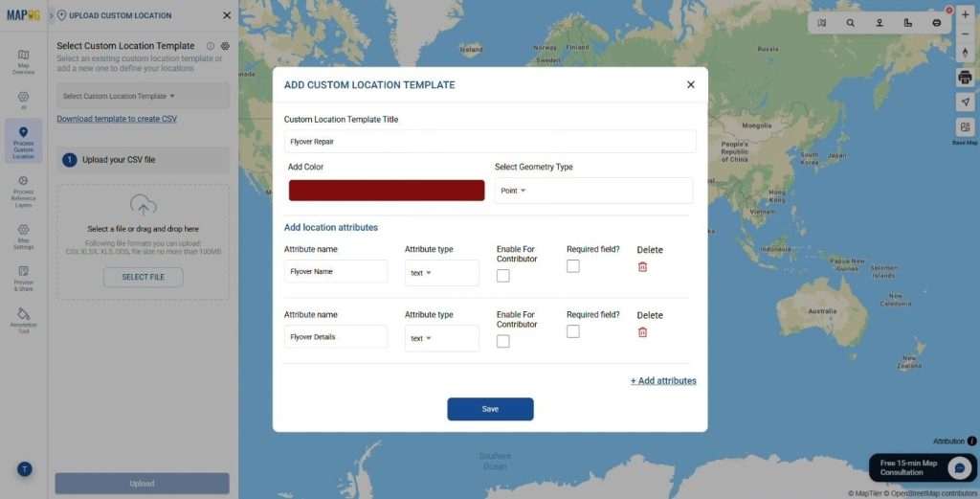Screen dimensions: 980x499
Task: Open attribute type dropdown for Flyover Name
Action: tap(442, 273)
